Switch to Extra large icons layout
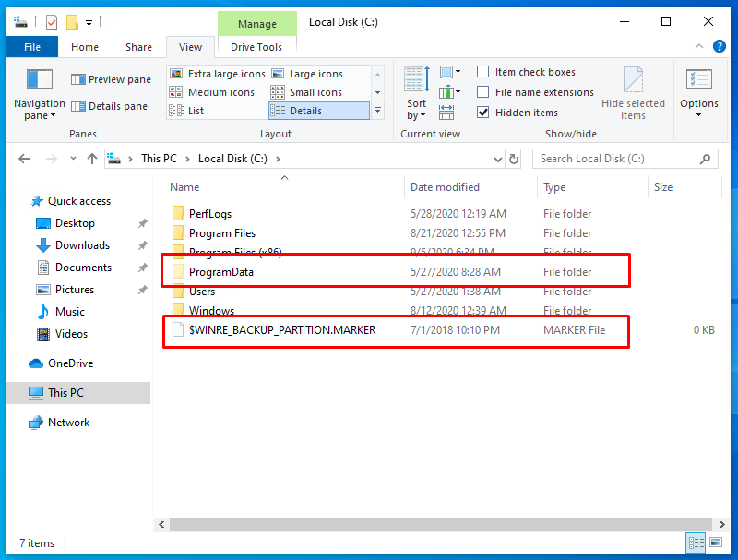 coord(218,74)
